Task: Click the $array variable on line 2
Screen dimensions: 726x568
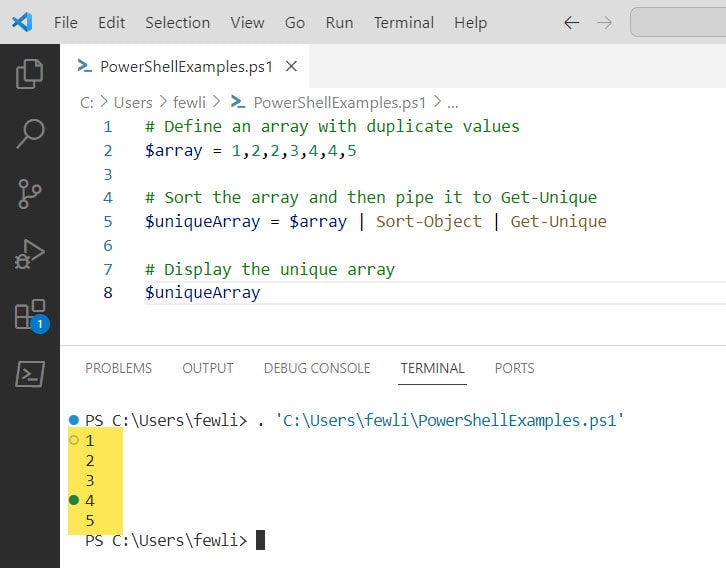Action: pyautogui.click(x=174, y=151)
